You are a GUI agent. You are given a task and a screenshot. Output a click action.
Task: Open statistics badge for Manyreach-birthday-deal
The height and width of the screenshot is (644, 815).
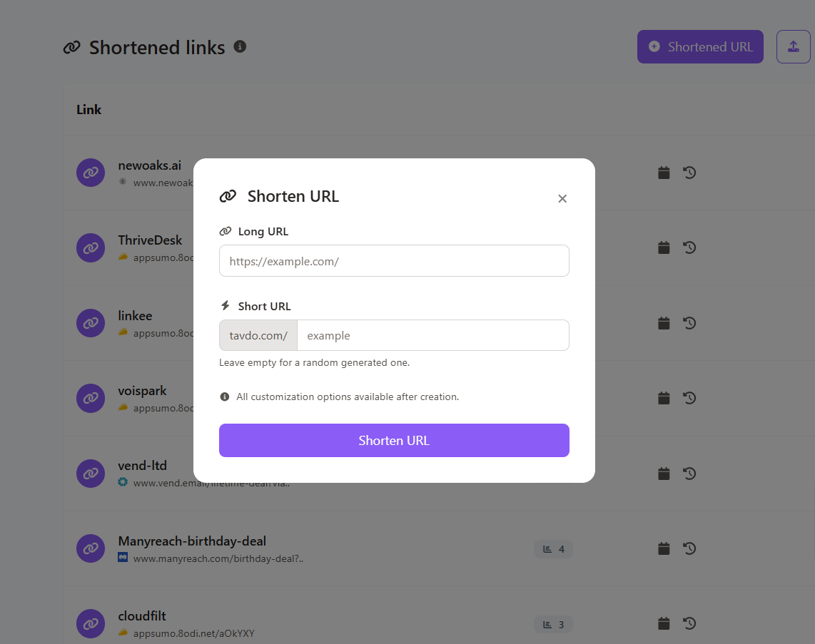[x=553, y=549]
